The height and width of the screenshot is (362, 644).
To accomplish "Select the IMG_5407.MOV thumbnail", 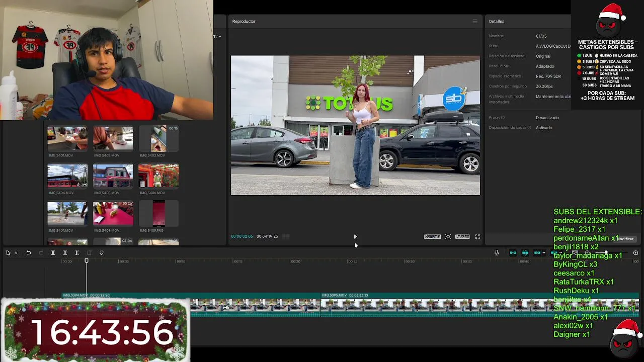I will click(x=67, y=214).
